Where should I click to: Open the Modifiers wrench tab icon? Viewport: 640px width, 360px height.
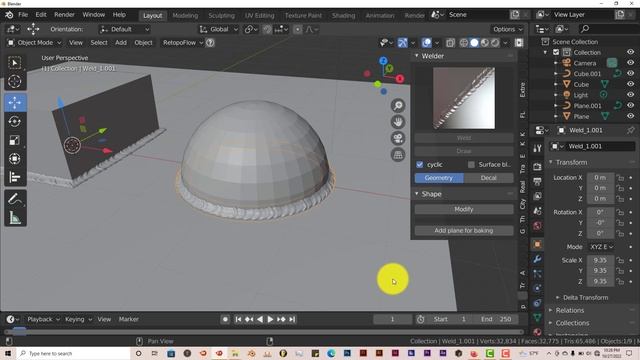(537, 259)
